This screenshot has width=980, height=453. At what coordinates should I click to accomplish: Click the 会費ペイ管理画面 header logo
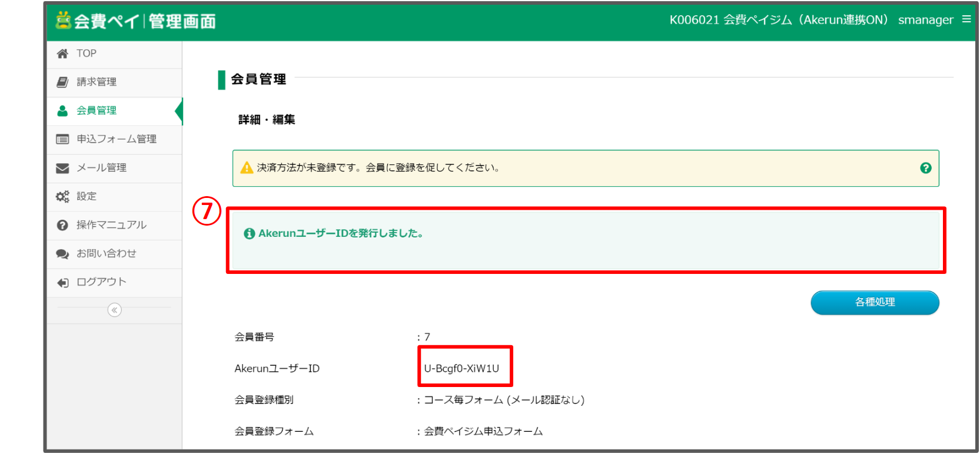[136, 21]
